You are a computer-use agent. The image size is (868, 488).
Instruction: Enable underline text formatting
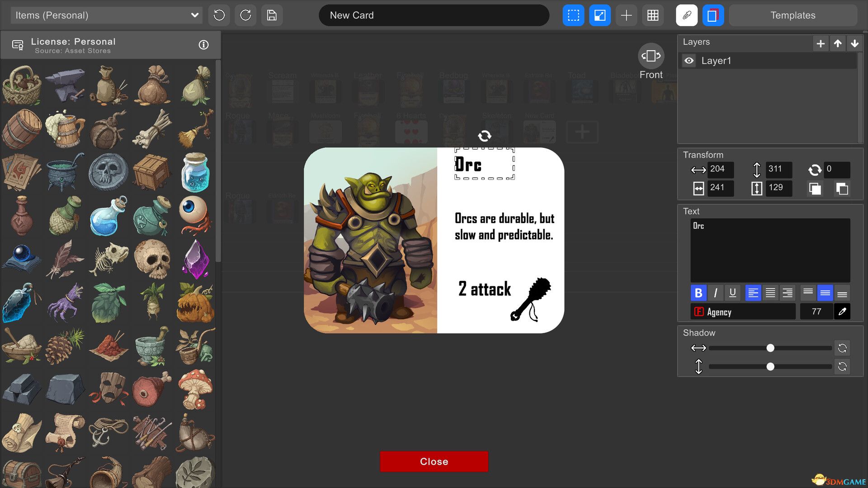(732, 293)
